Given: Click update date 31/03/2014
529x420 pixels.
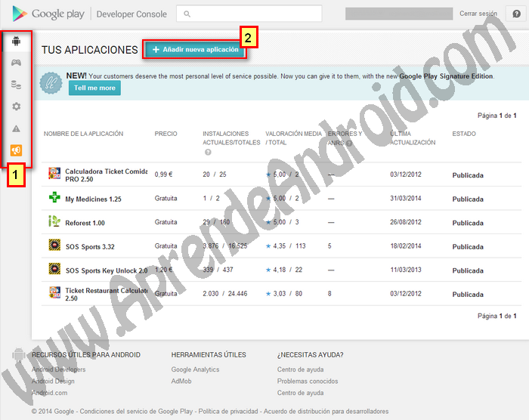Looking at the screenshot, I should 406,199.
